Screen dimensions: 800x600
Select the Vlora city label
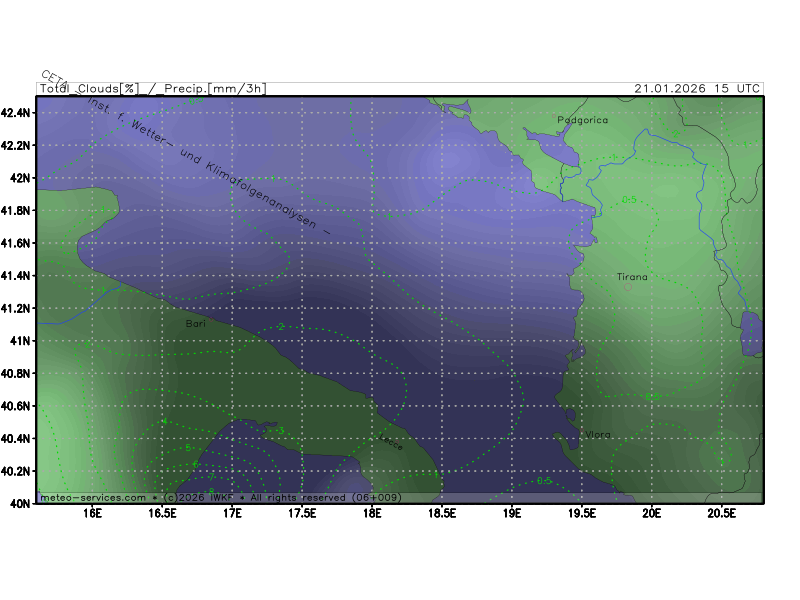click(x=598, y=434)
